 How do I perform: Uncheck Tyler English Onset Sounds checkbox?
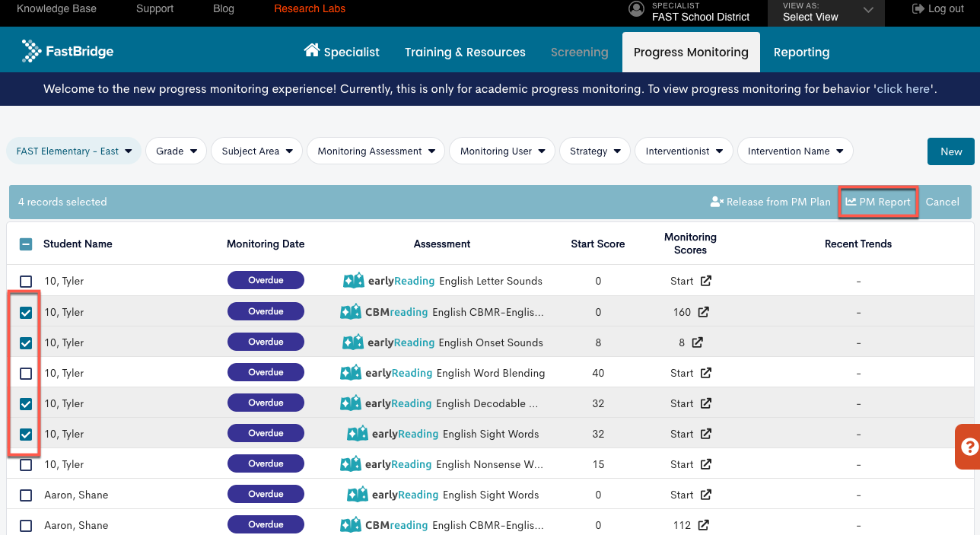point(26,342)
